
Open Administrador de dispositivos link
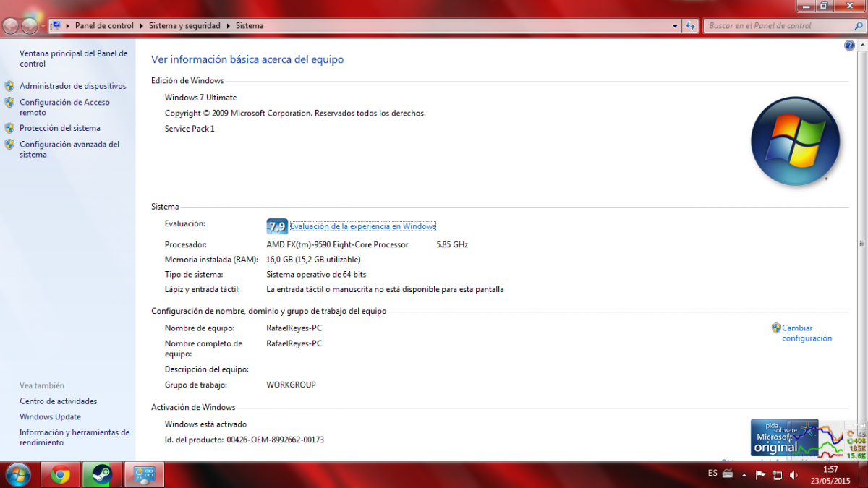click(x=72, y=86)
